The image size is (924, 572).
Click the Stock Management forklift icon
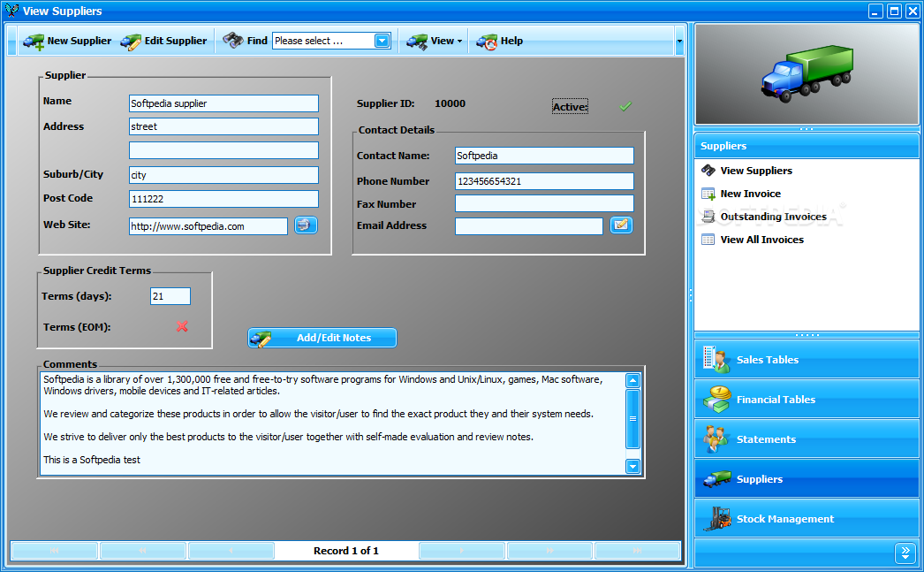click(717, 519)
